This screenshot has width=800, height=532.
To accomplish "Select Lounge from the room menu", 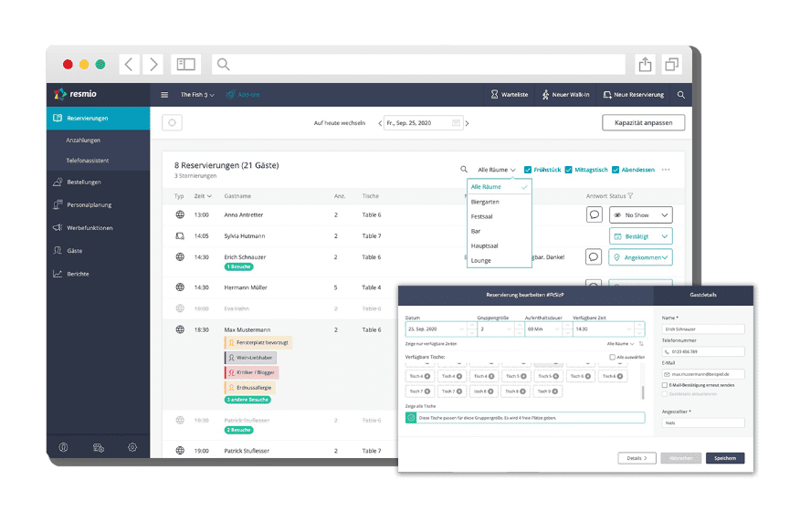I will pyautogui.click(x=480, y=260).
